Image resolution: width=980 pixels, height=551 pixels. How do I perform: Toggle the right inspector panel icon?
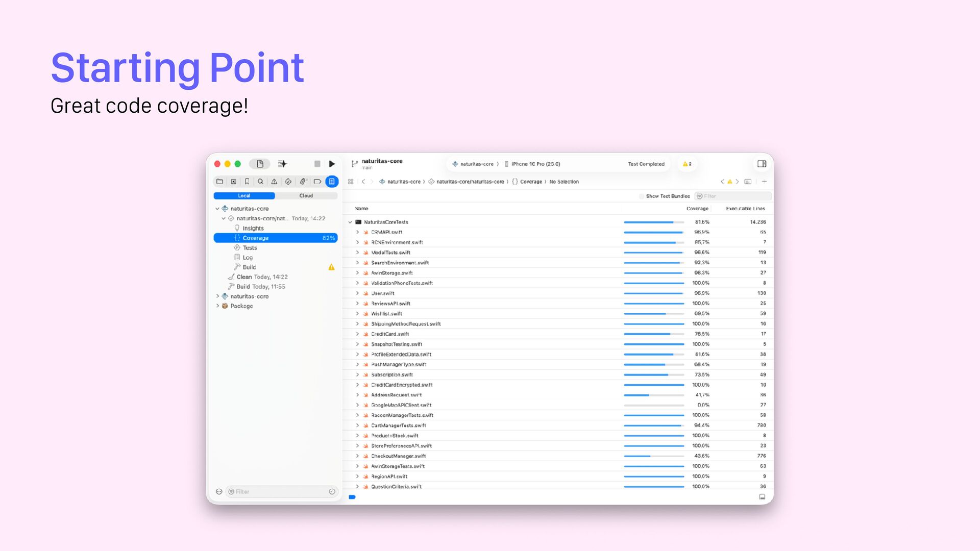click(762, 164)
